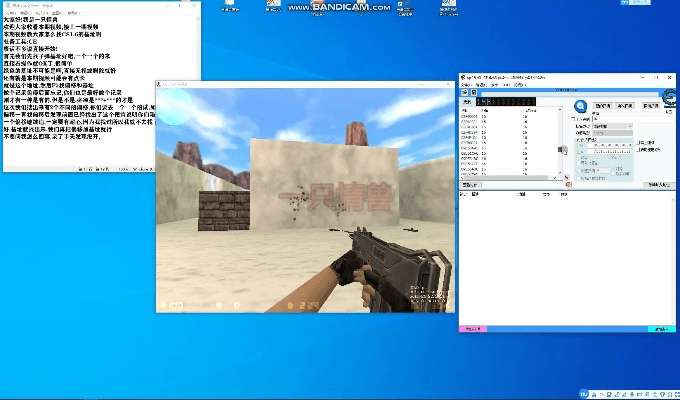The height and width of the screenshot is (400, 680).
Task: Open the greyed Value Type dropdown
Action: 612,133
